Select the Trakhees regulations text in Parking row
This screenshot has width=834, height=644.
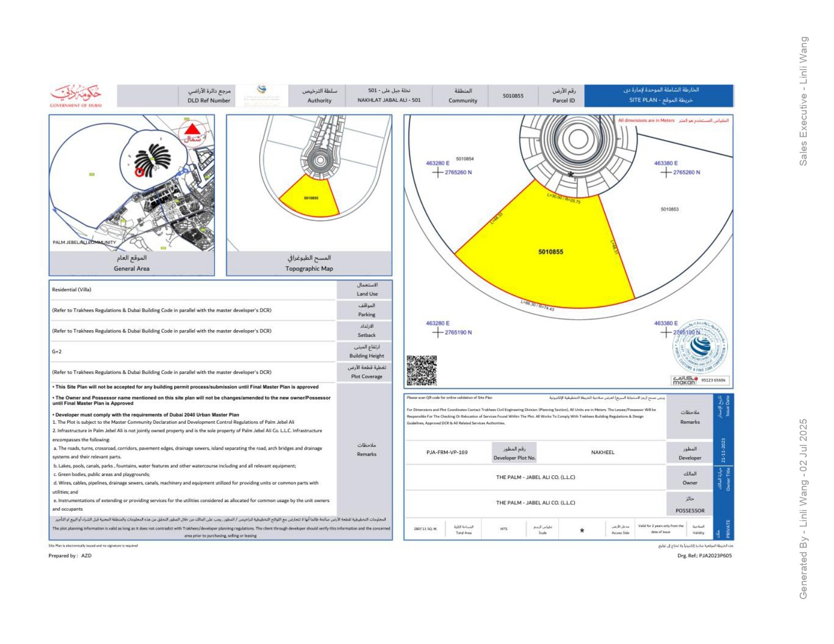pyautogui.click(x=162, y=310)
